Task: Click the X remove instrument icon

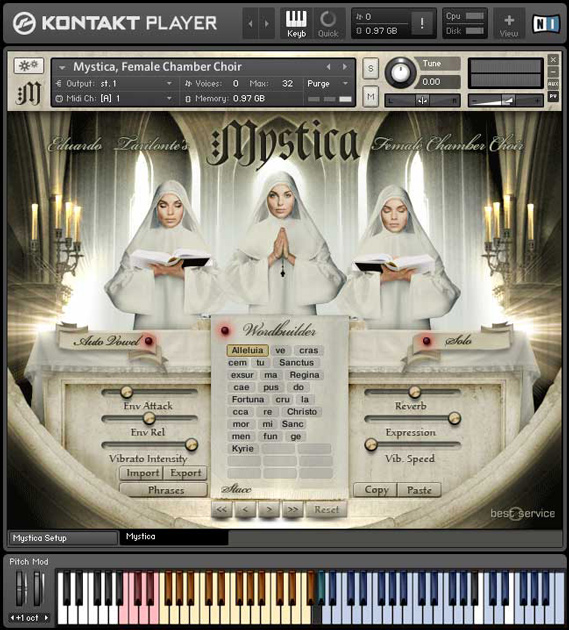Action: pyautogui.click(x=554, y=59)
